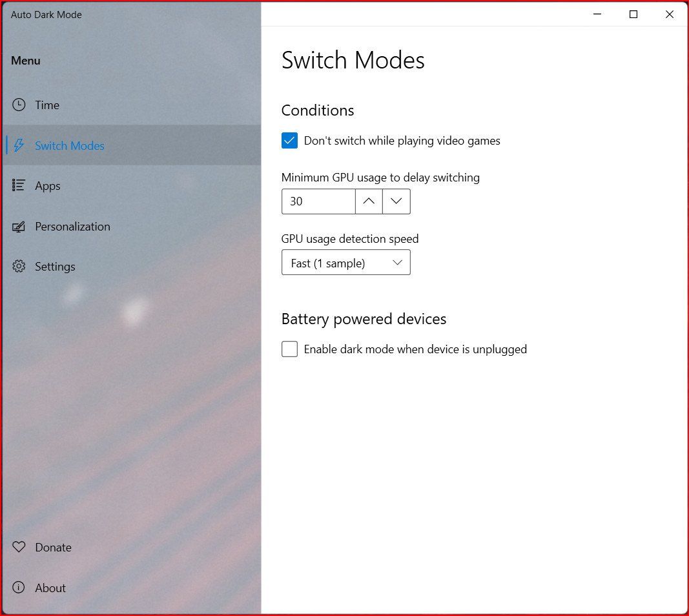This screenshot has width=689, height=616.
Task: Click the list icon beside Apps
Action: 19,185
